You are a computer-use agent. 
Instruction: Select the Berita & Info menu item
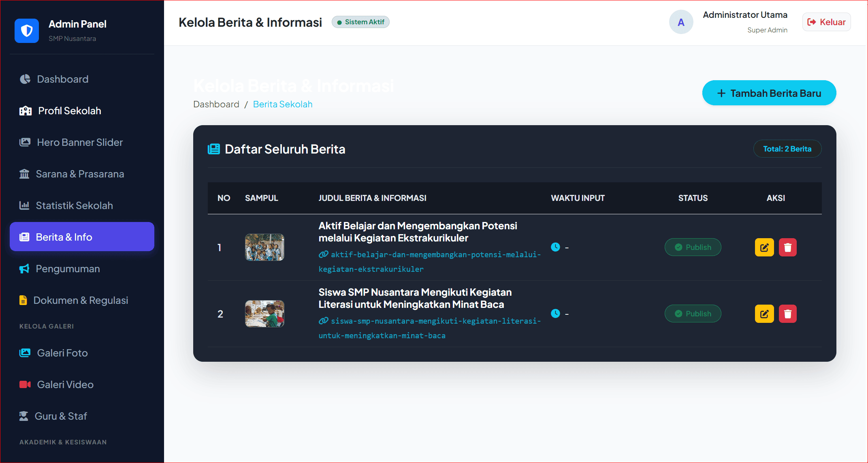82,237
